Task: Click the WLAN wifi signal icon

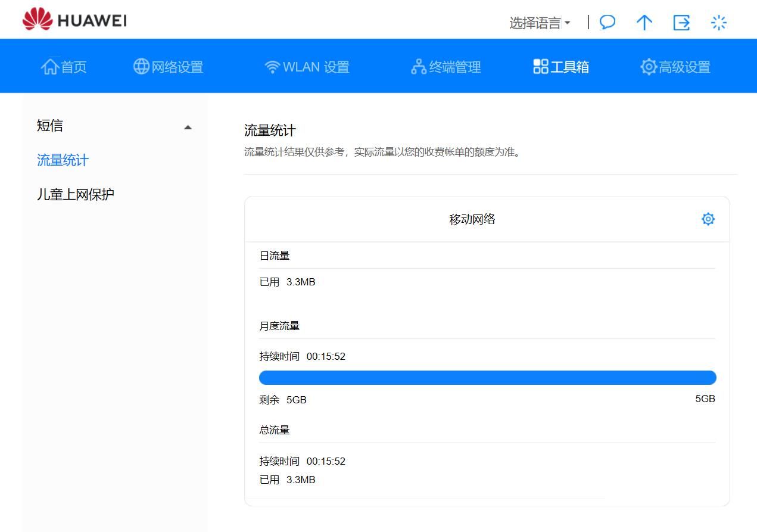Action: pos(272,67)
